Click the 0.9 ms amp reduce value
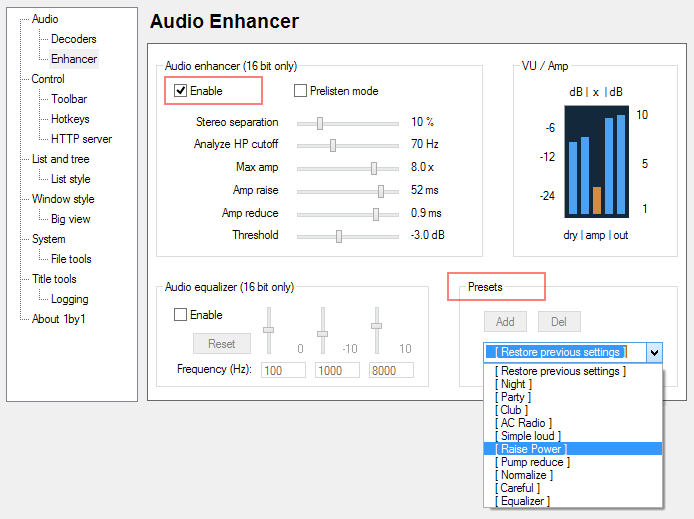 pos(426,213)
